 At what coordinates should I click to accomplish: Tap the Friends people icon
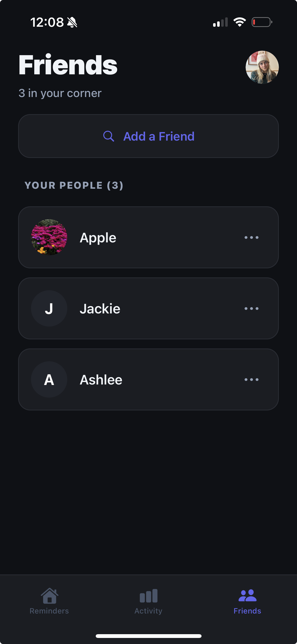click(x=247, y=596)
